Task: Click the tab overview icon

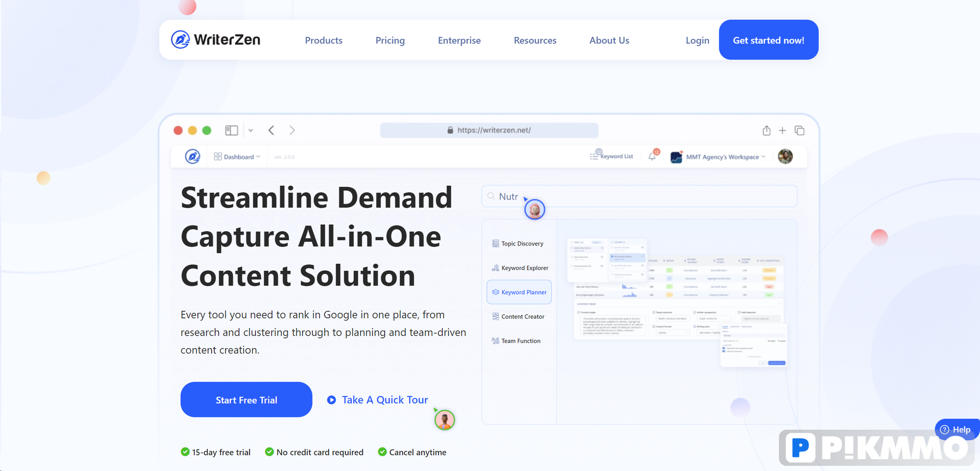Action: point(799,131)
